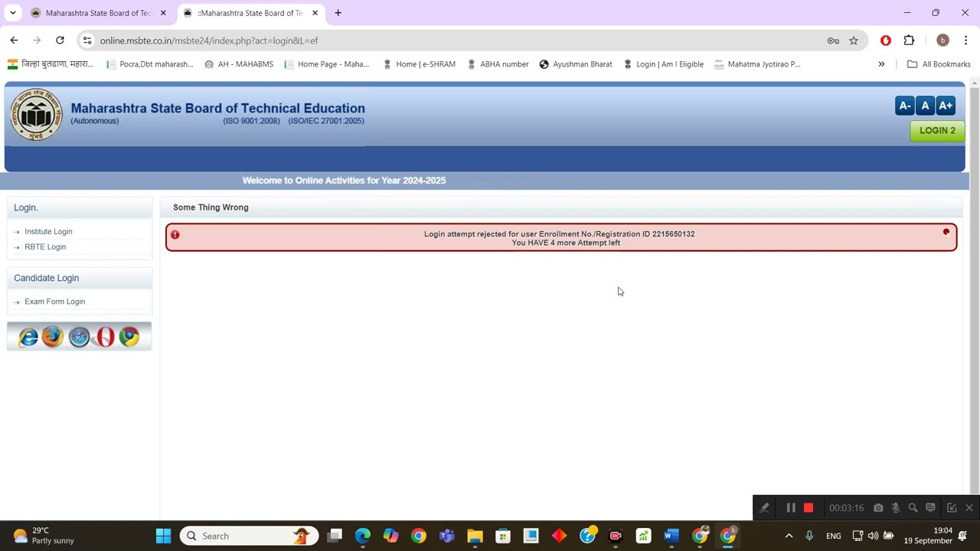The image size is (980, 551).
Task: Open the Extensions puzzle icon
Action: pyautogui.click(x=909, y=41)
